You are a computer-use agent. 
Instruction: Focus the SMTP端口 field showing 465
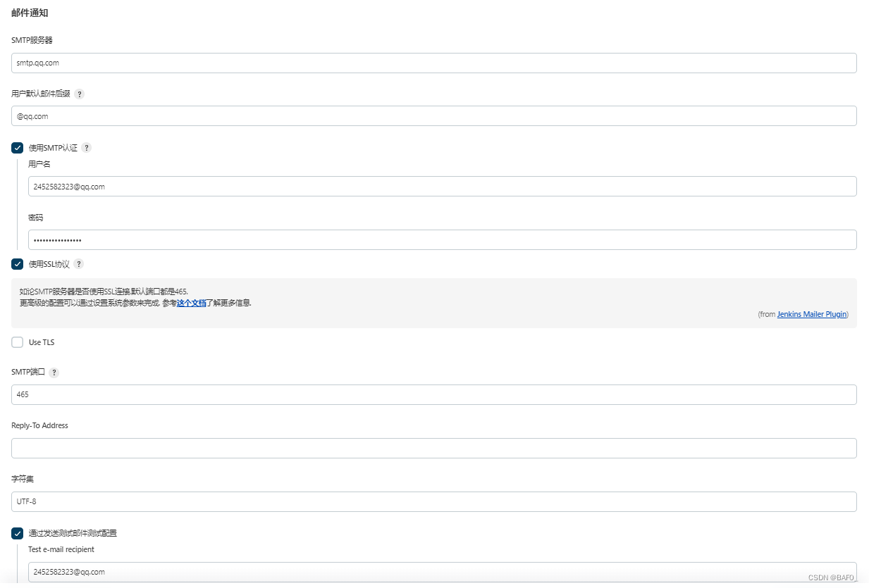coord(434,395)
